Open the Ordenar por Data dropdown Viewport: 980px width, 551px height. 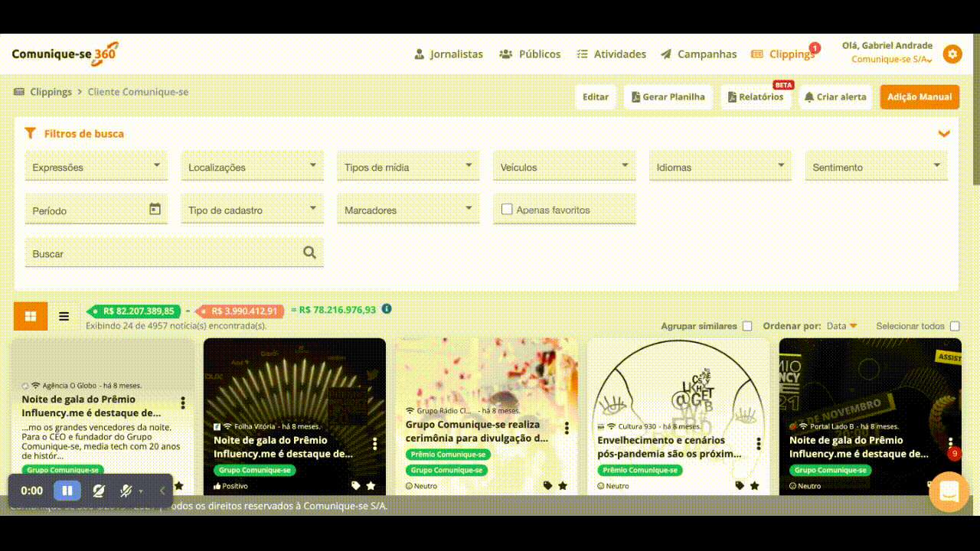(842, 326)
